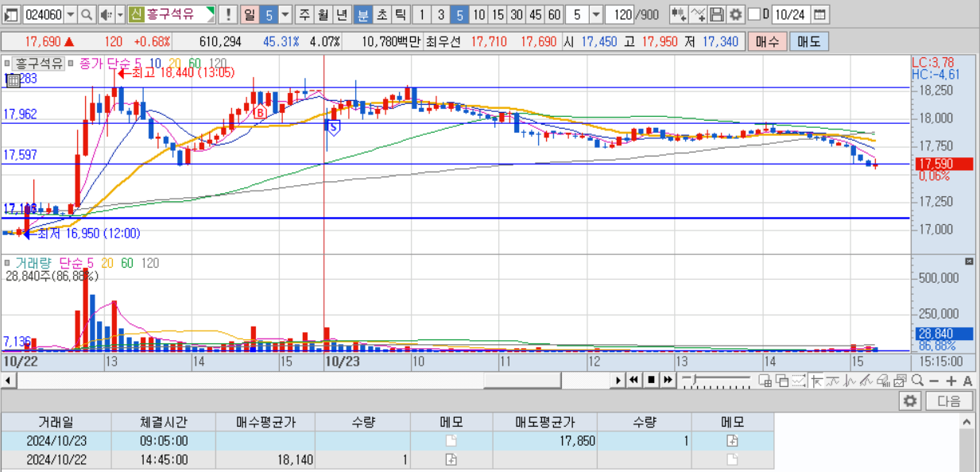Open the stock code 024060 dropdown arrow
Screen dimensions: 980x472
(70, 14)
